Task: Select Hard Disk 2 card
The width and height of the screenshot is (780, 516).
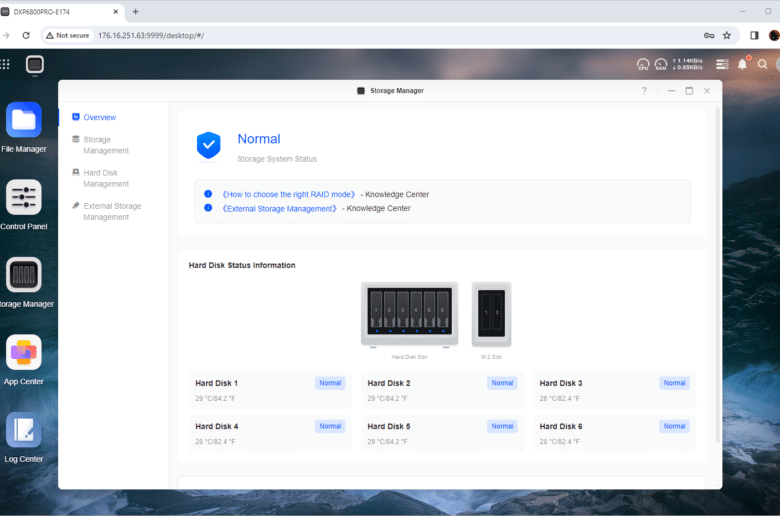Action: 442,390
